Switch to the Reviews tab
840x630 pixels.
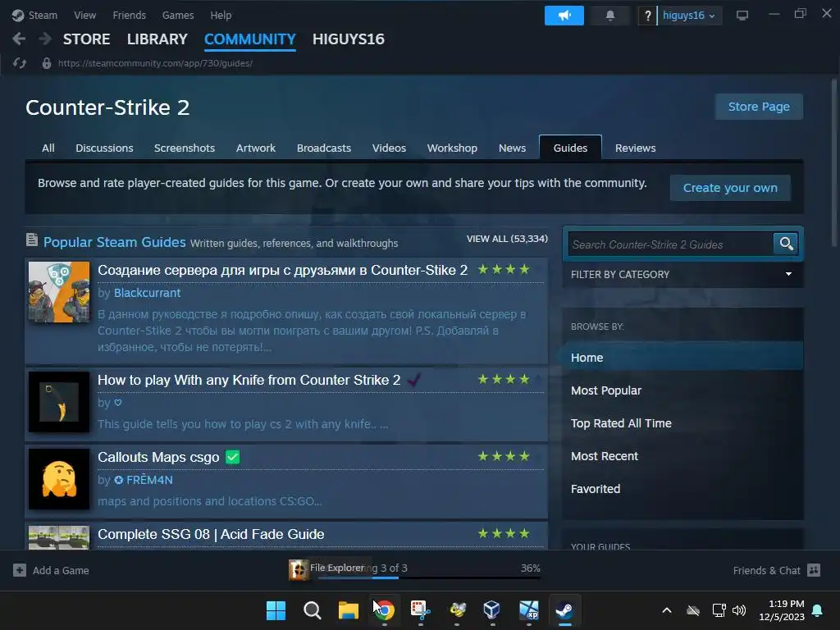[x=636, y=148]
